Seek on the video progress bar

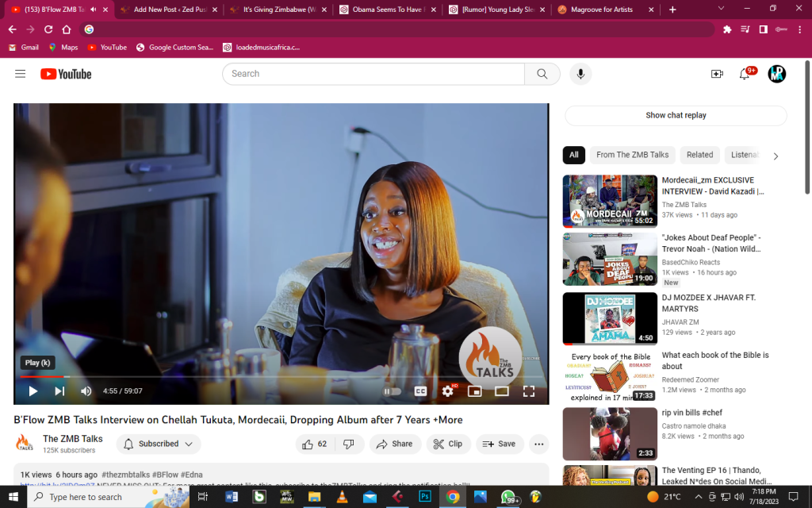tap(282, 377)
